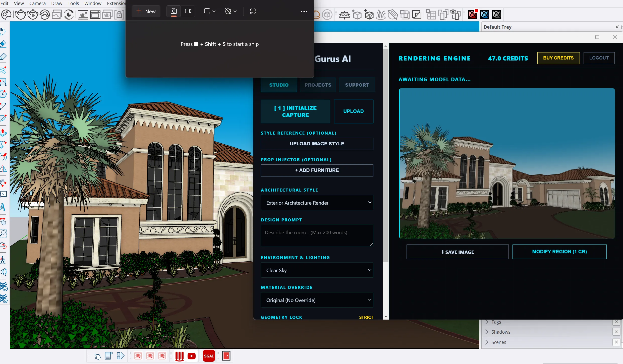The width and height of the screenshot is (623, 364).
Task: Click the Design Prompt text area
Action: (317, 235)
